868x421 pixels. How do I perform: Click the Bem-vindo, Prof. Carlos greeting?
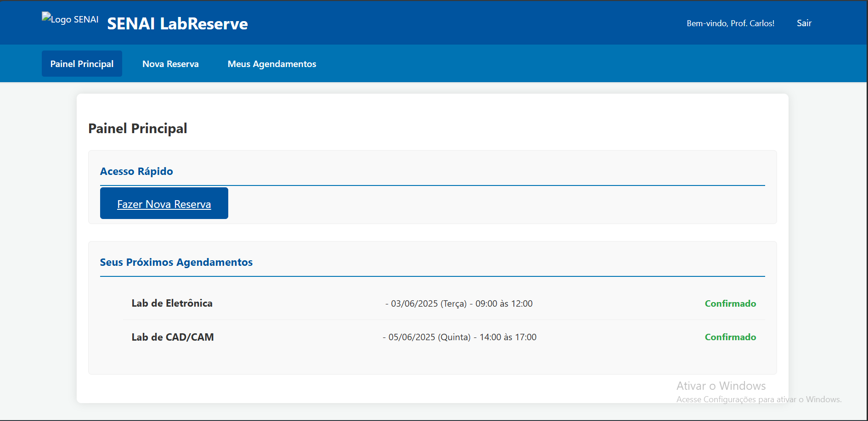(730, 23)
